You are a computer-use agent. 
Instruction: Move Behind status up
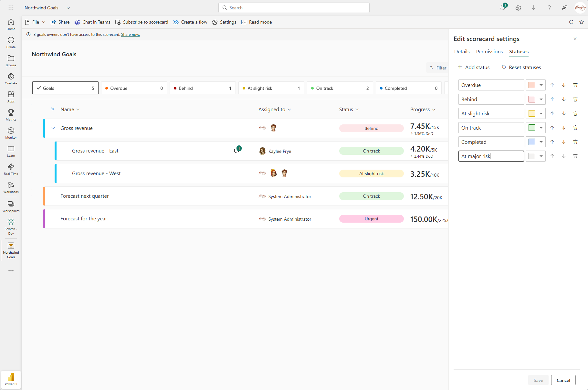[x=552, y=99]
